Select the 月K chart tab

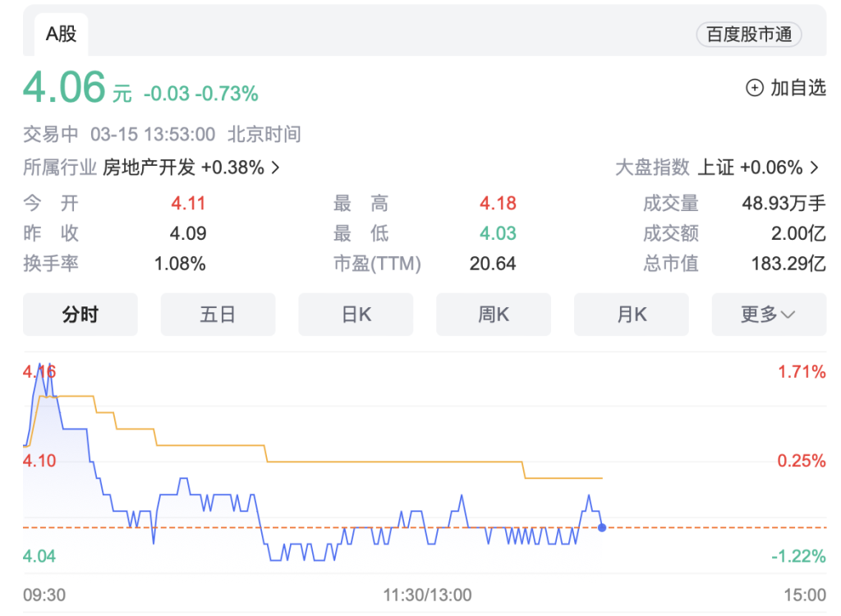632,315
